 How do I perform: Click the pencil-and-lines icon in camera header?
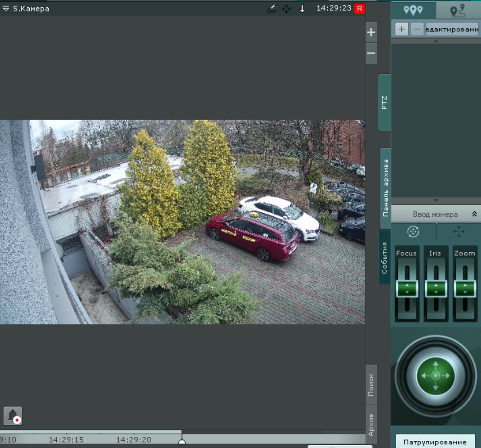(x=271, y=9)
